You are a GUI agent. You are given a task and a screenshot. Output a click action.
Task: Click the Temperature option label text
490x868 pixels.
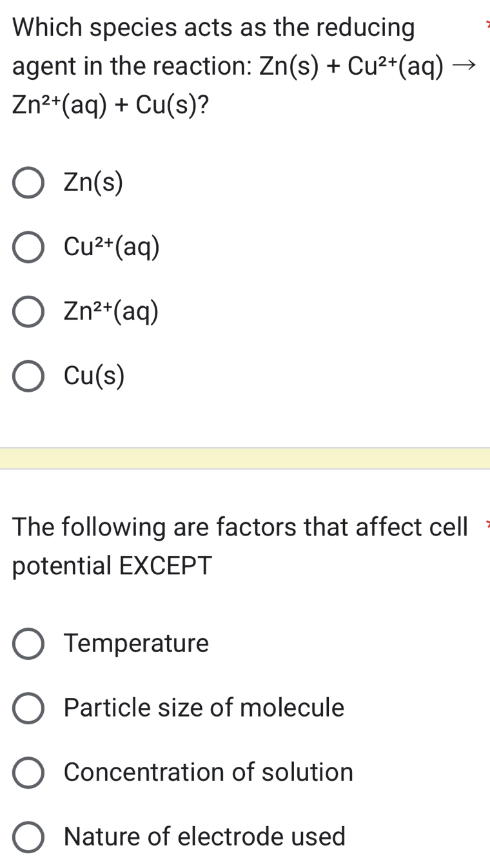coord(136,643)
